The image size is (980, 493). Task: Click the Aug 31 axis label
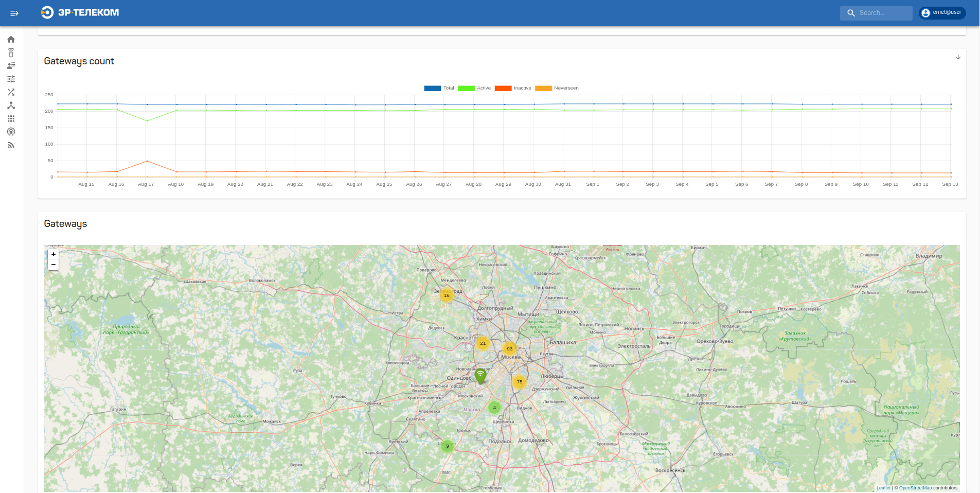pos(563,184)
